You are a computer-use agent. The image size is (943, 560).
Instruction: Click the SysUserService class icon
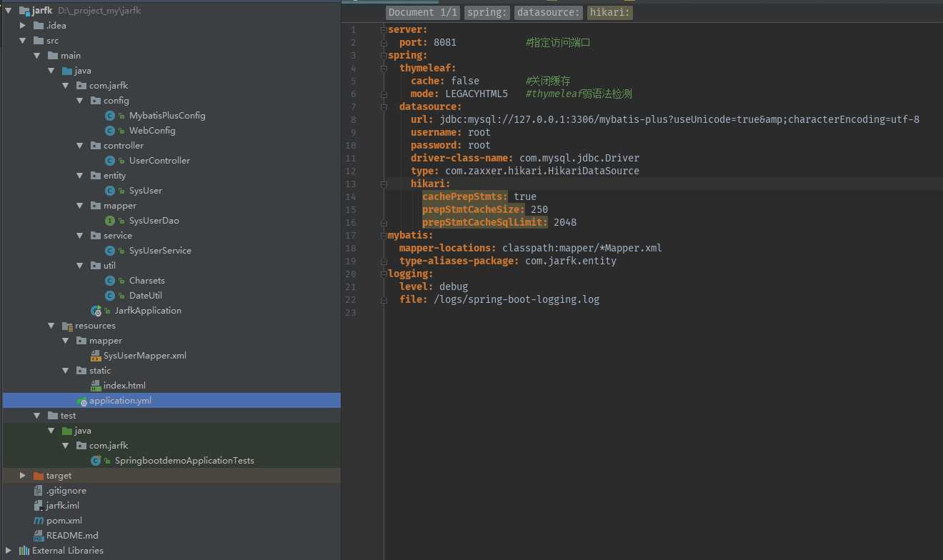(110, 251)
